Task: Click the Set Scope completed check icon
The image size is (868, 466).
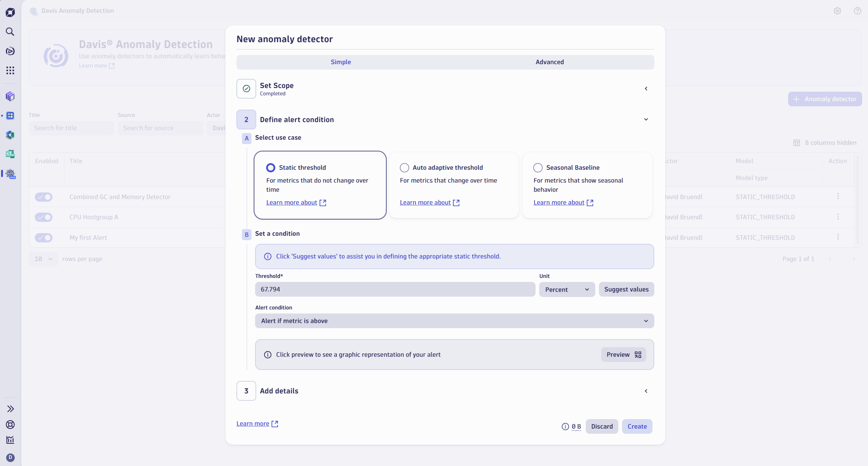Action: (x=246, y=89)
